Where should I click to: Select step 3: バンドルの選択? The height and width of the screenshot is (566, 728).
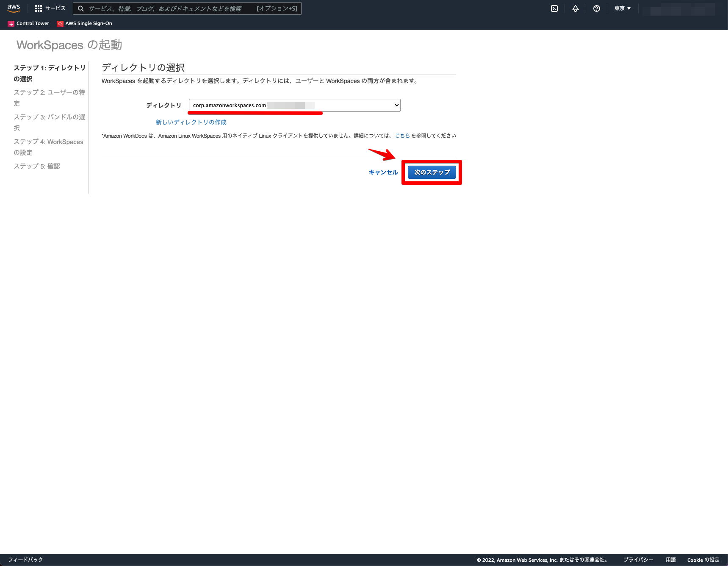tap(49, 122)
